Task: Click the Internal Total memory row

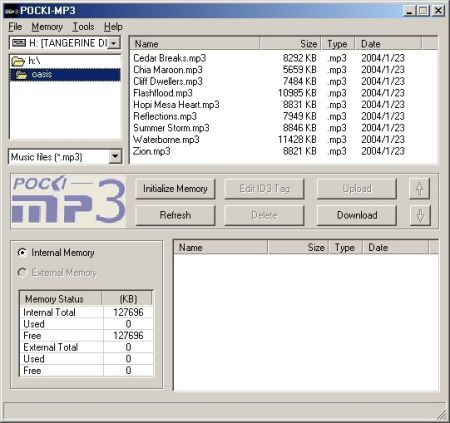Action: point(87,312)
